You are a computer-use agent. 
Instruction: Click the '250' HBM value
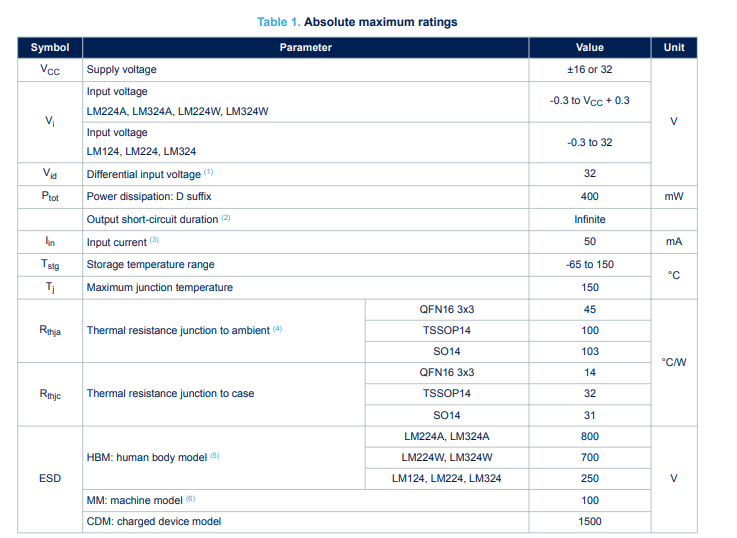click(590, 478)
